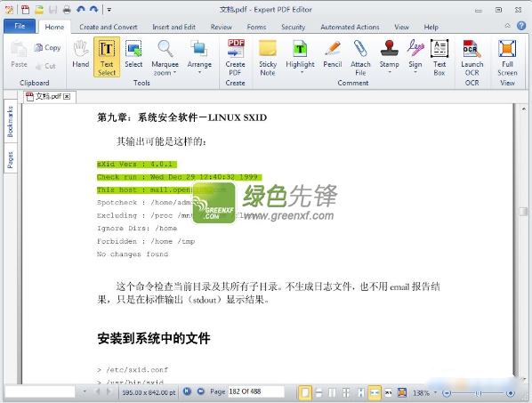Switch to the View ribbon tab

[401, 27]
